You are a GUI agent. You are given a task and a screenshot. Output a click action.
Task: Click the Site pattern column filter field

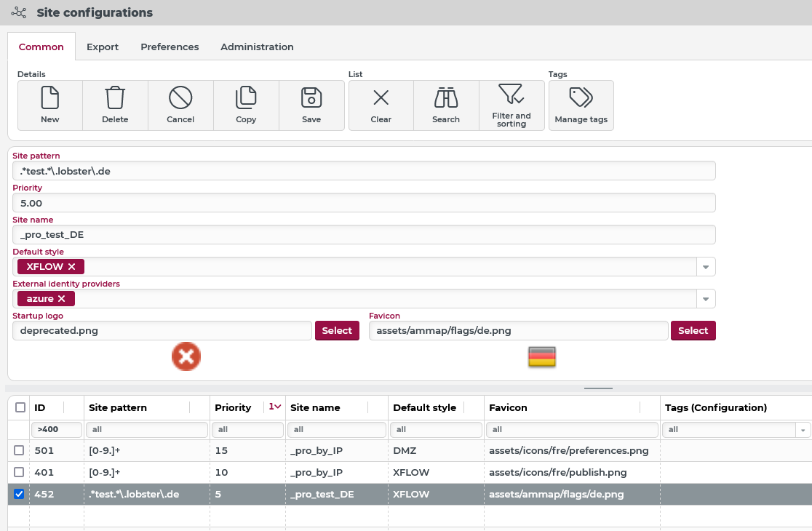point(146,430)
